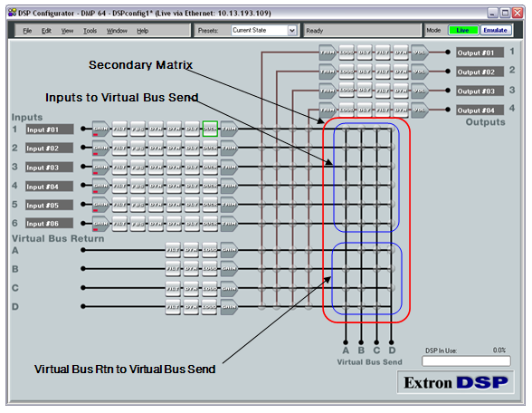Click the DSP In Use progress bar
Screen dimensions: 532x413
[466, 360]
